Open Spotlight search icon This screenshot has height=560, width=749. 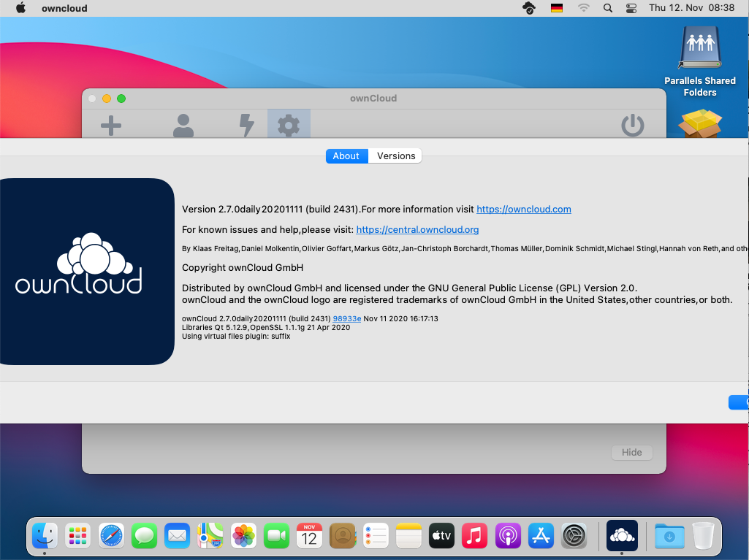click(608, 8)
